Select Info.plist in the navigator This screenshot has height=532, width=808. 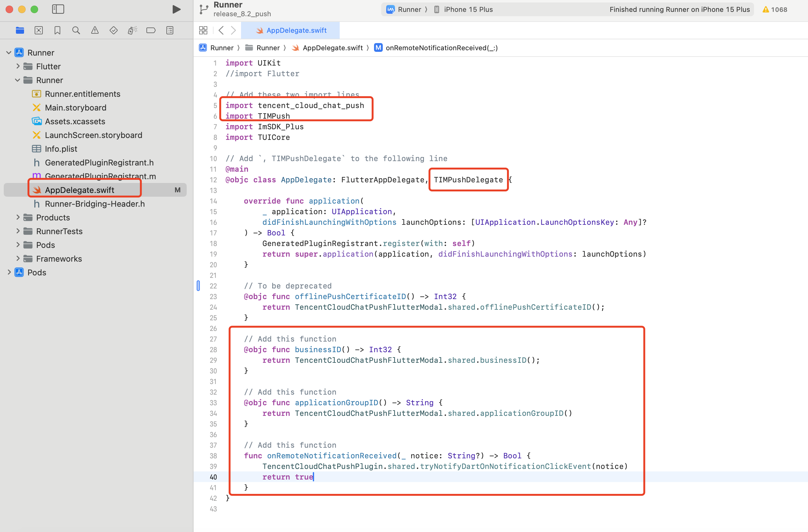pyautogui.click(x=61, y=149)
